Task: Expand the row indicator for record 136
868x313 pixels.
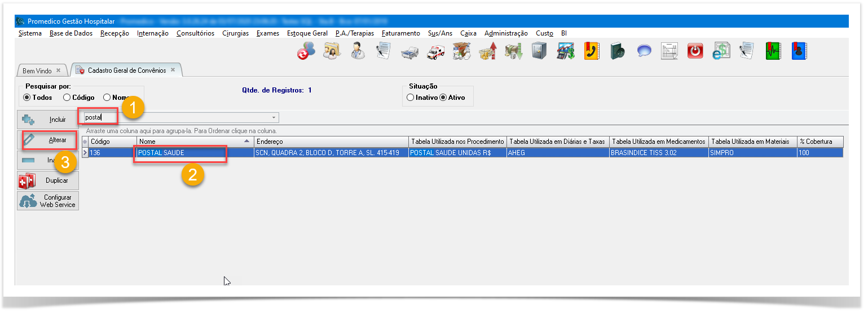Action: [x=85, y=153]
